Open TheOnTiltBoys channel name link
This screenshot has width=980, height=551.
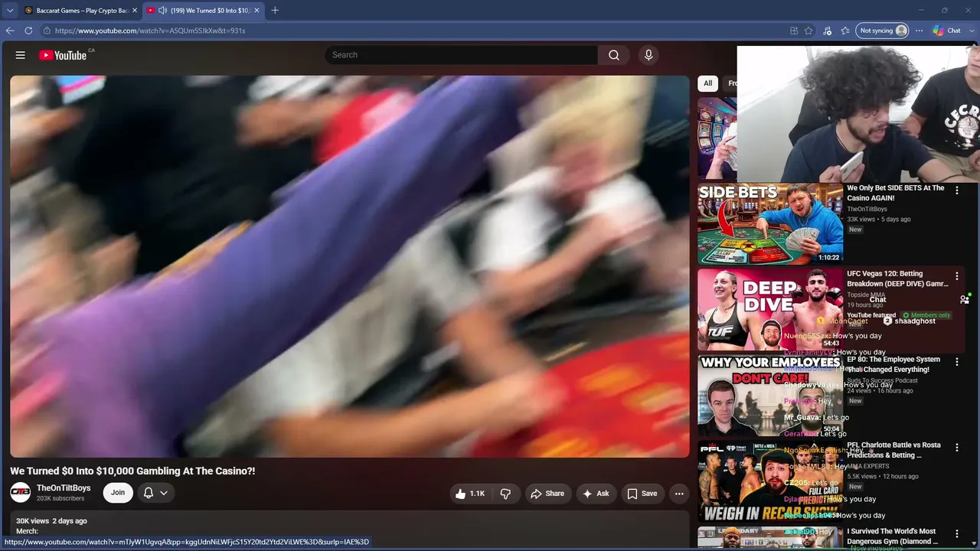(64, 488)
